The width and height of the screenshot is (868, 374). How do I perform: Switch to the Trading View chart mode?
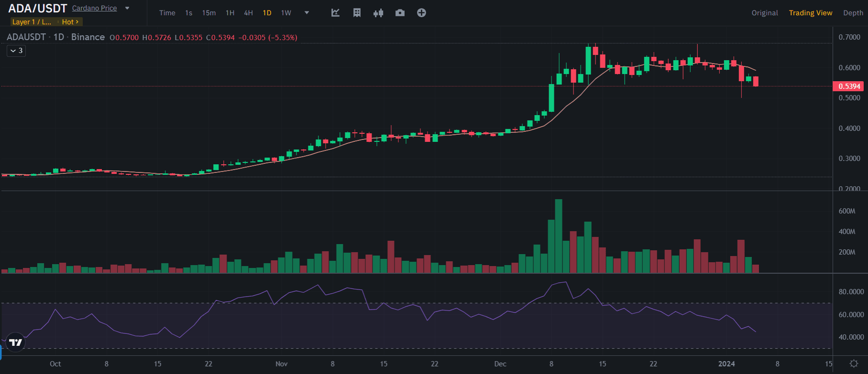810,13
